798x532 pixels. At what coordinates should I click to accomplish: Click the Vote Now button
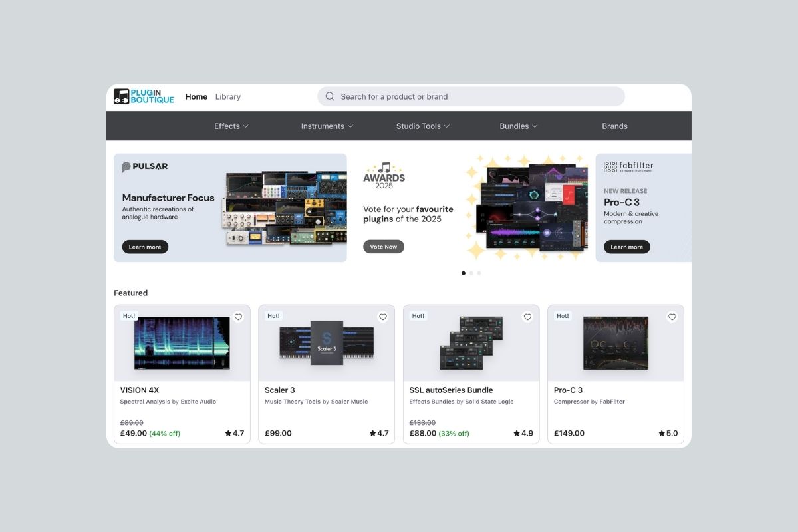(384, 247)
